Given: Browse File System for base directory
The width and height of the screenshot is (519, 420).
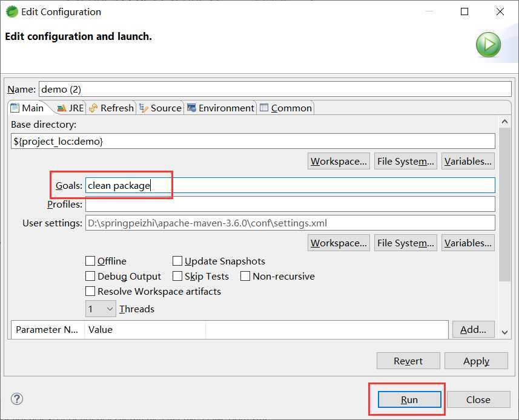Looking at the screenshot, I should tap(406, 161).
